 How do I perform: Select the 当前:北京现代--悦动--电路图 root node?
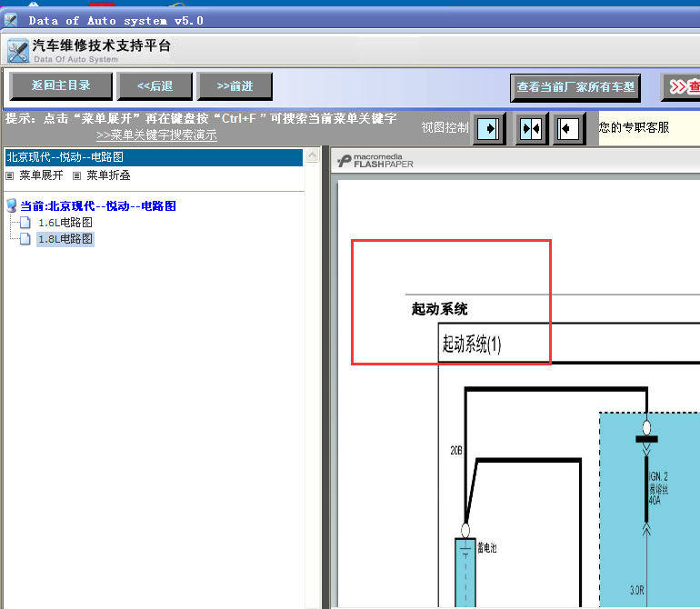click(x=98, y=205)
